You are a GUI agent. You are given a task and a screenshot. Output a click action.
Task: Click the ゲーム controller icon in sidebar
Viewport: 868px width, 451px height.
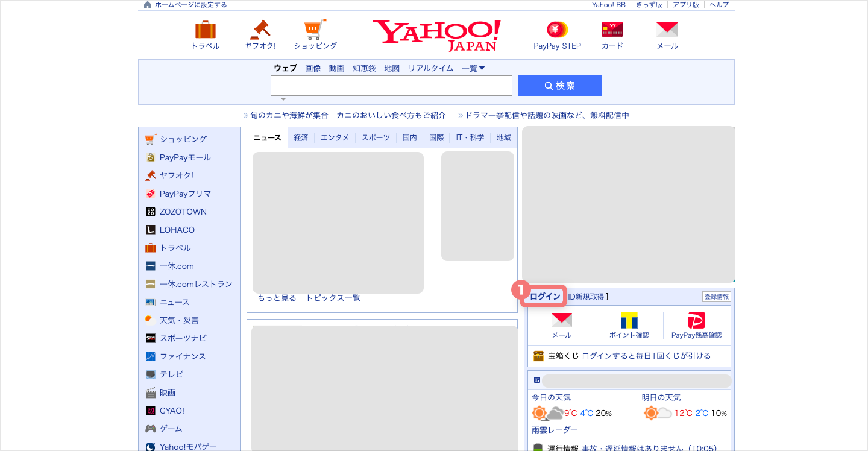pos(151,429)
